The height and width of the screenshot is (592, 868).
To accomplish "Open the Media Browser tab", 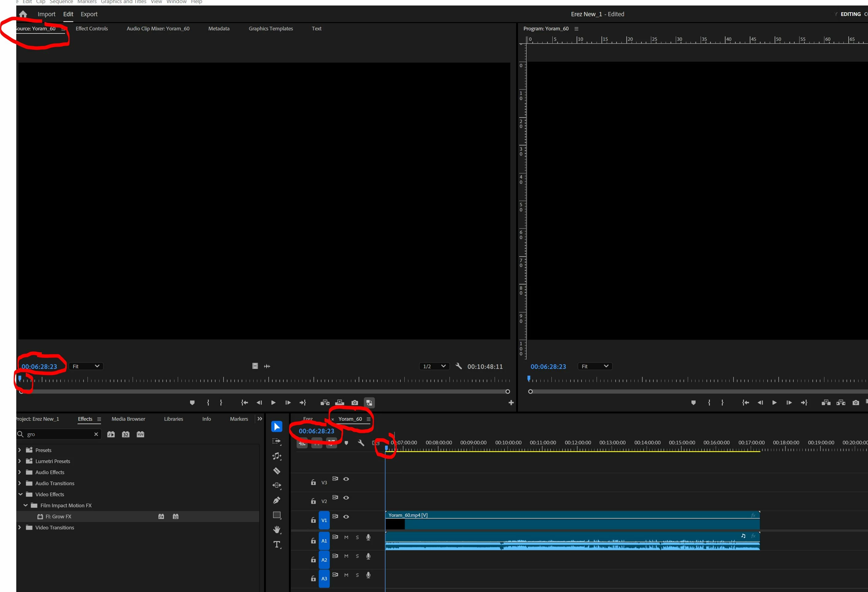I will point(128,419).
